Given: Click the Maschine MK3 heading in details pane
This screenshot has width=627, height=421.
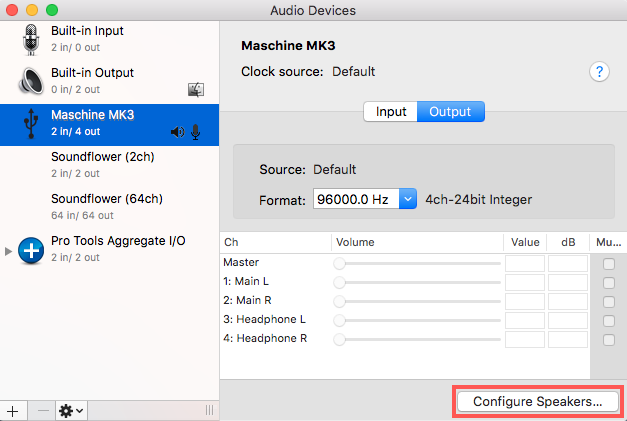Looking at the screenshot, I should coord(288,46).
